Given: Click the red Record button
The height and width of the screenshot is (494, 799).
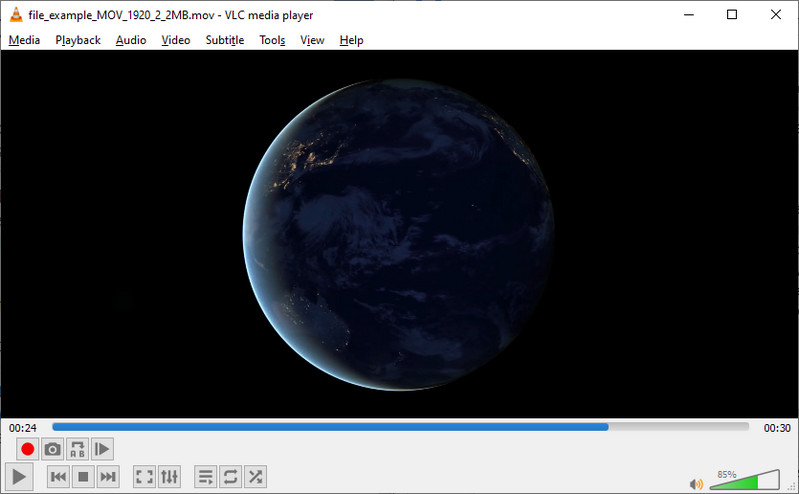Looking at the screenshot, I should coord(28,450).
